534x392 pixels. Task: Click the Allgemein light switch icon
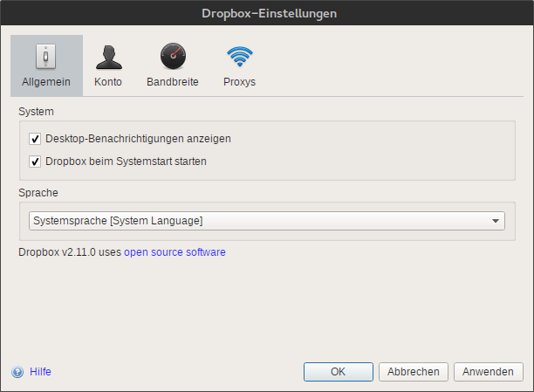point(46,57)
